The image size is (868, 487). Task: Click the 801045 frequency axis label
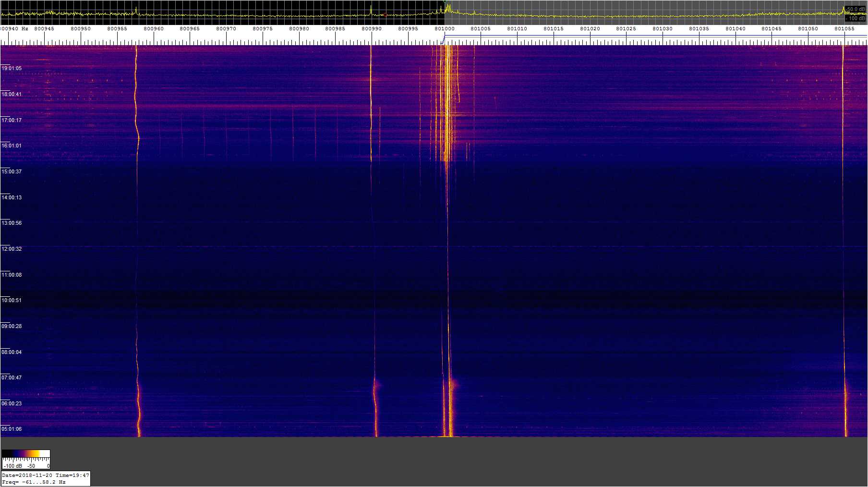click(x=772, y=29)
